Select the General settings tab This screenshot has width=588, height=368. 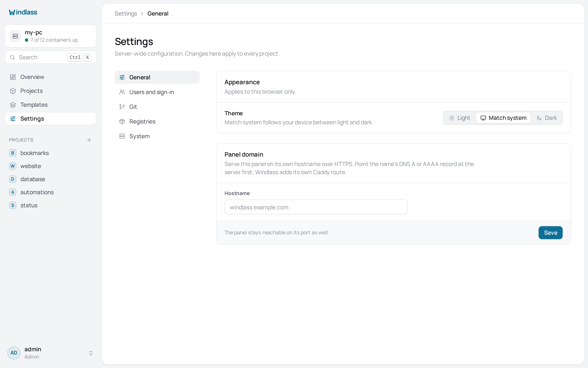click(157, 77)
